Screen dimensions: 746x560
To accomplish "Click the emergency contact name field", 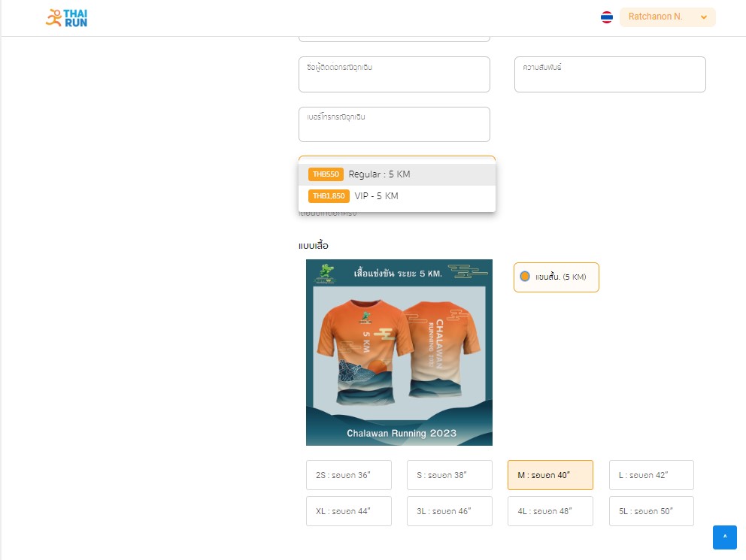I will click(394, 74).
